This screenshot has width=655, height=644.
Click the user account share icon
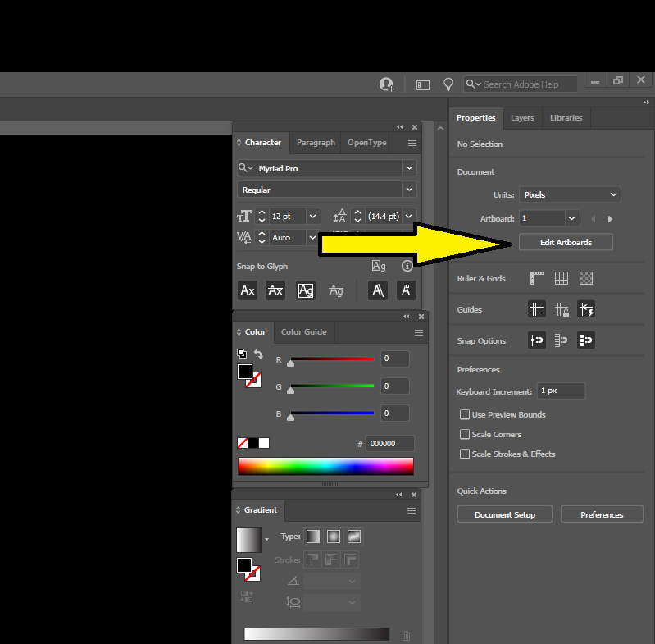[x=387, y=84]
